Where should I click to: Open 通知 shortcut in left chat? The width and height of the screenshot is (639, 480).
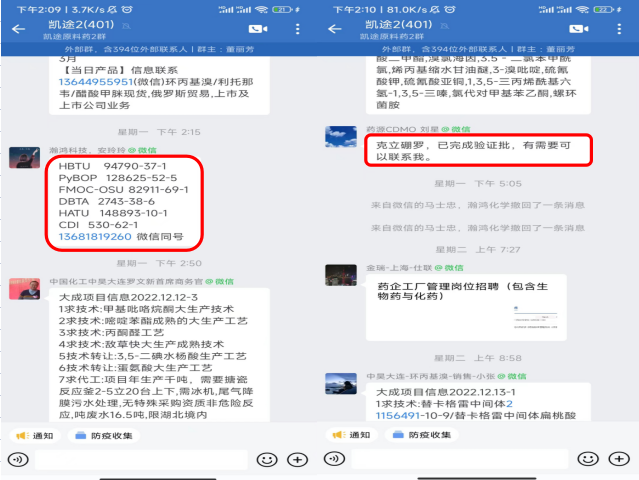pos(35,436)
